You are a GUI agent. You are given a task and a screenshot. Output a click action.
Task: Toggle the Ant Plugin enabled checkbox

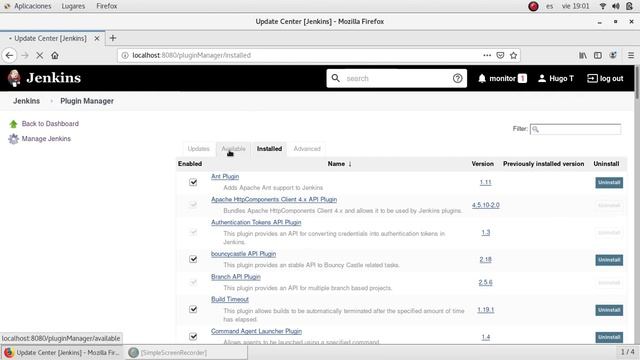[193, 182]
